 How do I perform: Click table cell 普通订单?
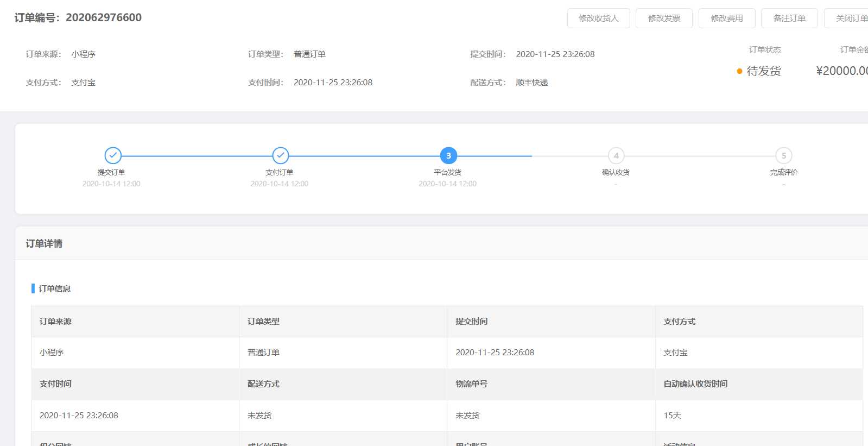pos(263,353)
